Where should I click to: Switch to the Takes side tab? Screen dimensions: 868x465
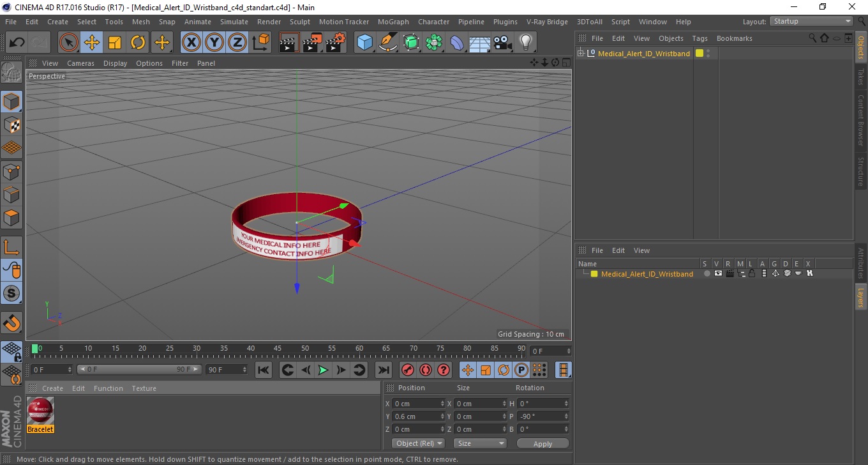860,77
